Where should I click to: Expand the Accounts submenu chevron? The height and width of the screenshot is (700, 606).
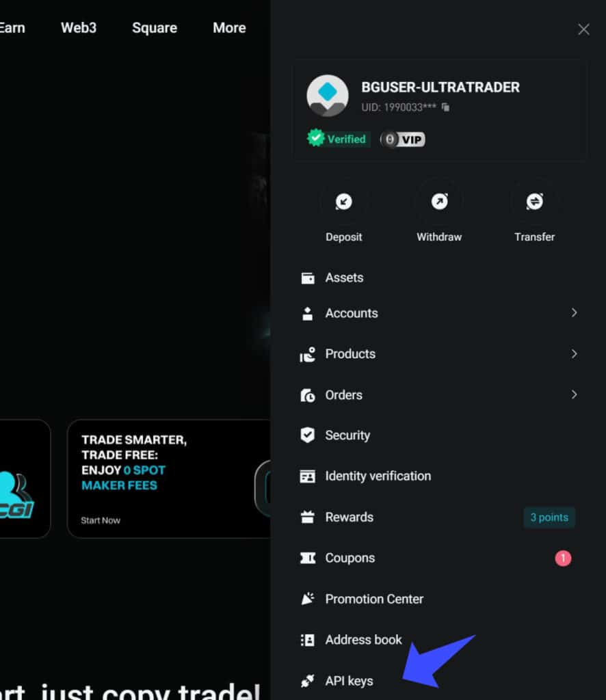click(574, 313)
